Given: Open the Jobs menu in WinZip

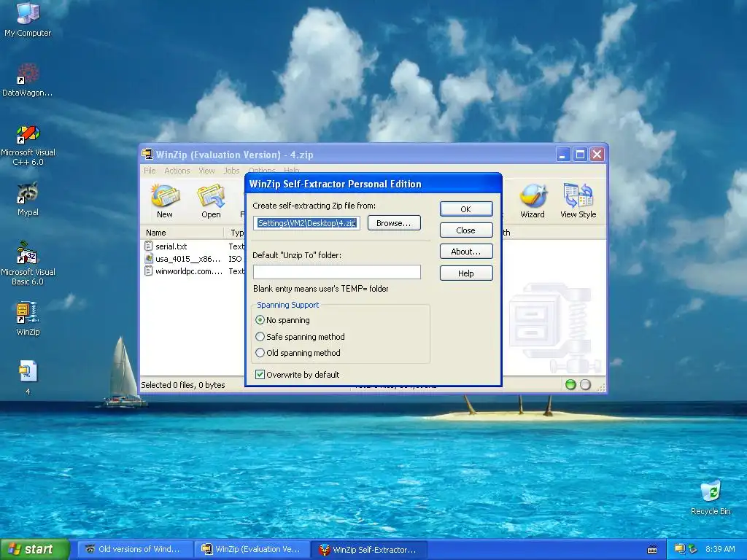Looking at the screenshot, I should click(x=231, y=171).
